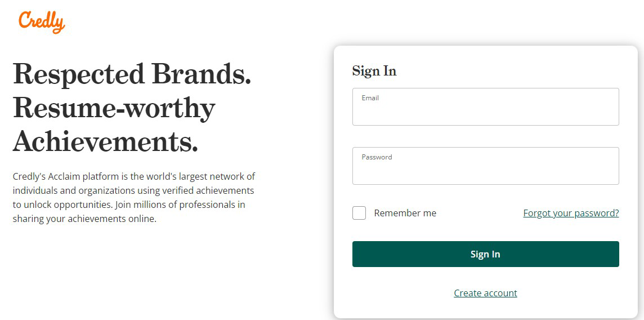Click the words "verified achievements" in the description
Image resolution: width=644 pixels, height=320 pixels.
coord(209,190)
